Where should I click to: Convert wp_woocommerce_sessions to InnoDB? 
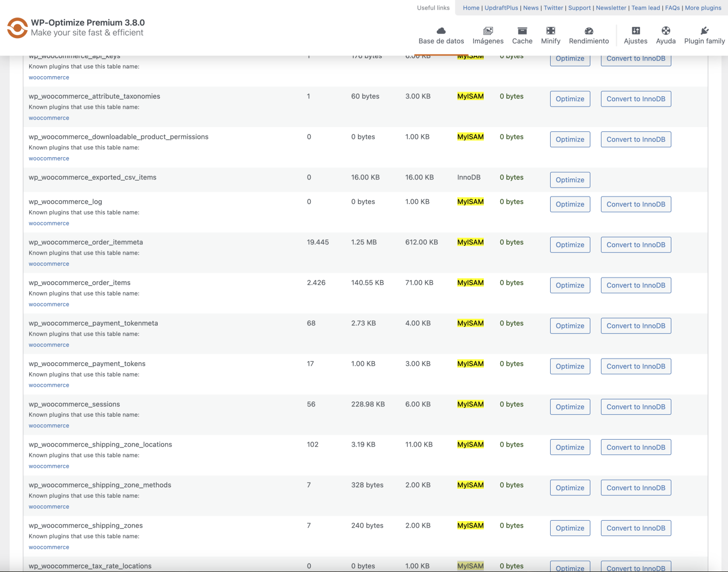click(x=636, y=407)
